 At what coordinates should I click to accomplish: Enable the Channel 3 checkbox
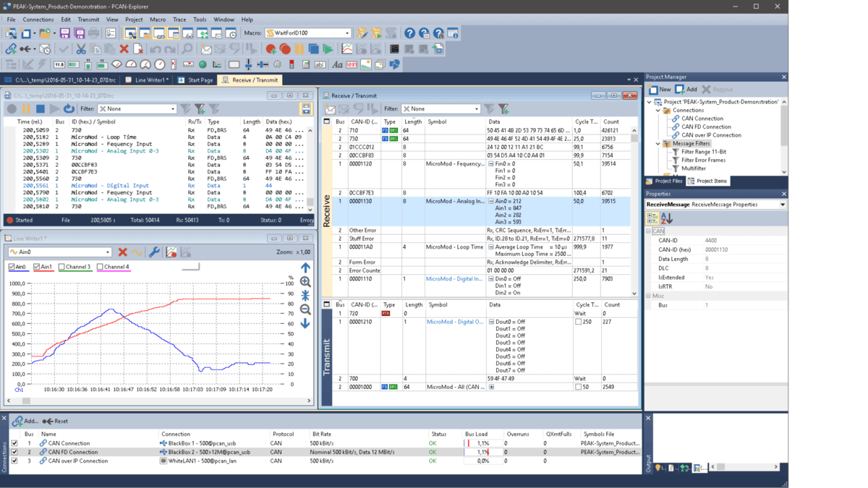point(61,267)
